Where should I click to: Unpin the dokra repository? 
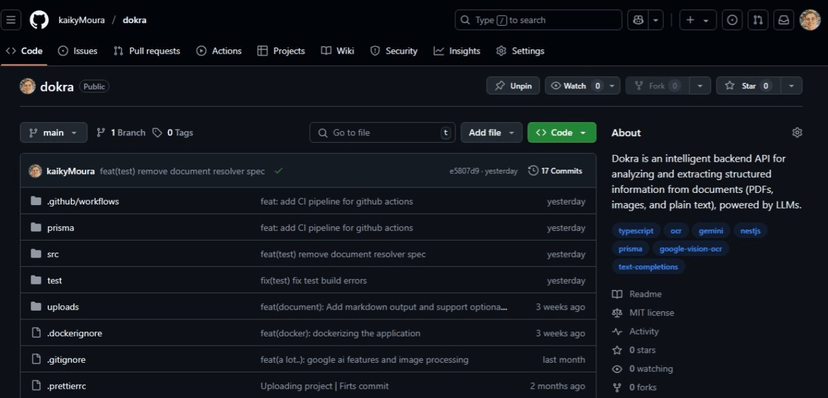pyautogui.click(x=513, y=86)
